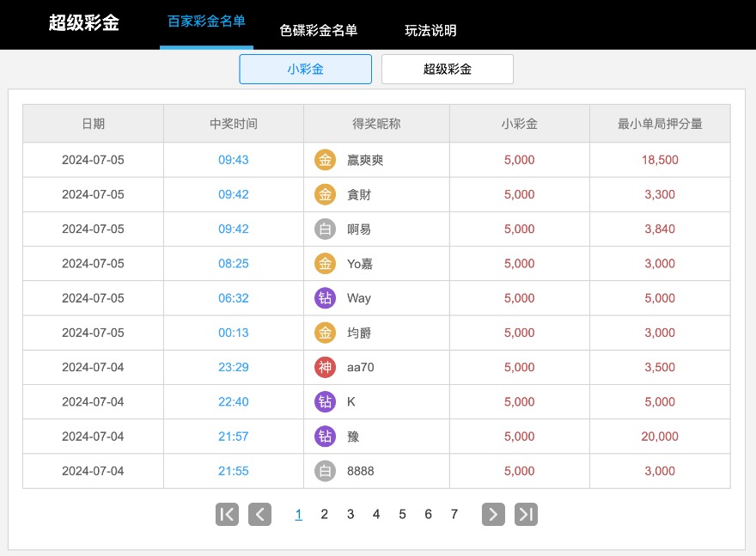Open the 玩法说明 tab
The width and height of the screenshot is (756, 556).
pyautogui.click(x=430, y=30)
